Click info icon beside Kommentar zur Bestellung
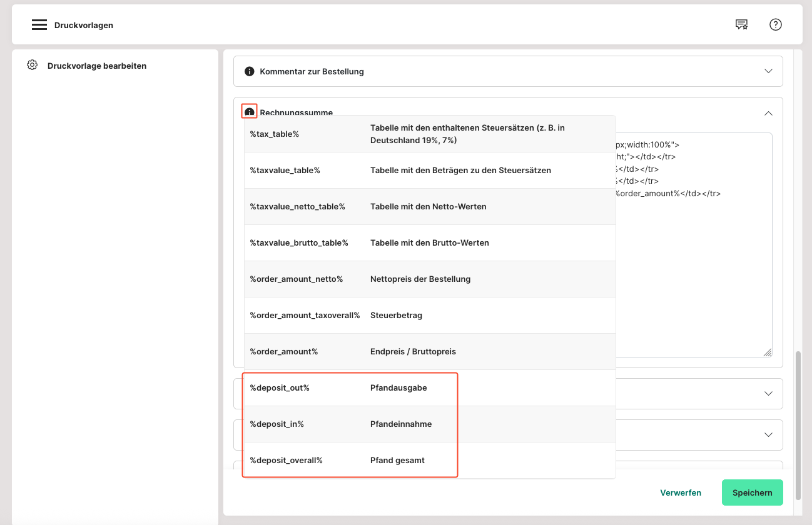The height and width of the screenshot is (525, 812). click(249, 71)
